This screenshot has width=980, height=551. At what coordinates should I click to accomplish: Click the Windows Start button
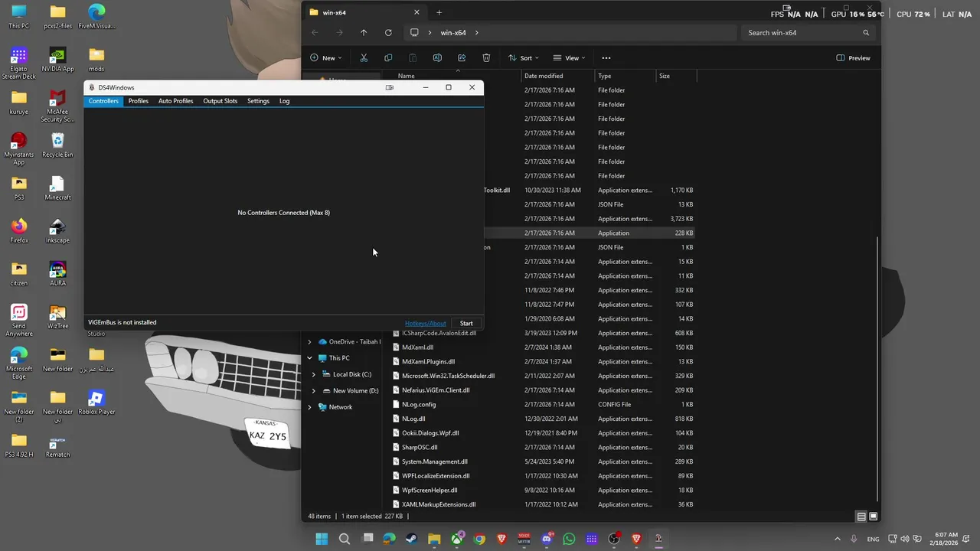click(322, 539)
